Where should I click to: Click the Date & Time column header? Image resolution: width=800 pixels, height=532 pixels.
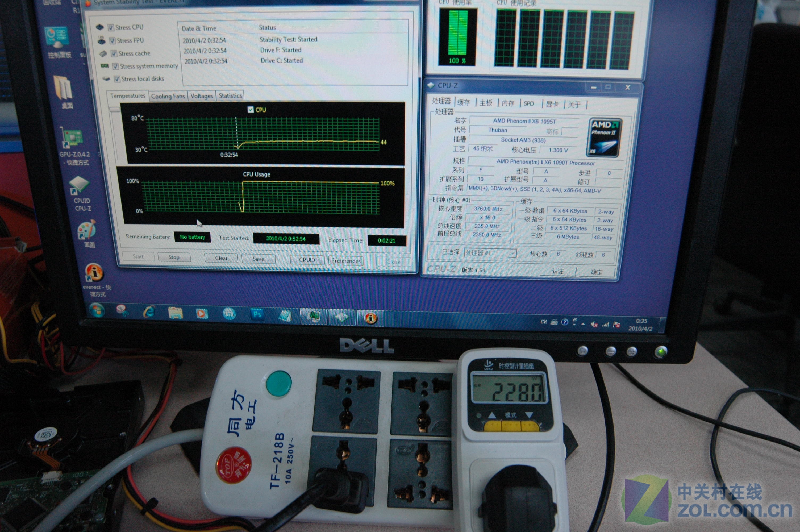[199, 29]
